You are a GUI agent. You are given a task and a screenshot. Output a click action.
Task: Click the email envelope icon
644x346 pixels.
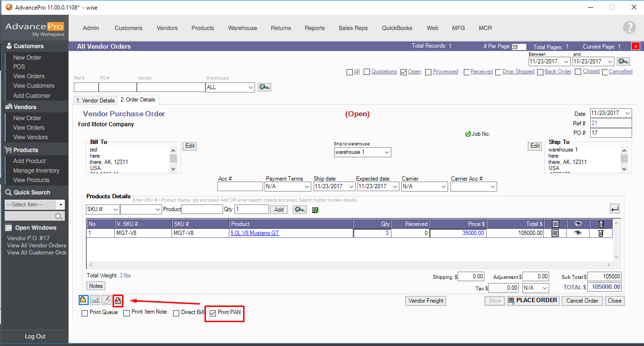click(95, 300)
